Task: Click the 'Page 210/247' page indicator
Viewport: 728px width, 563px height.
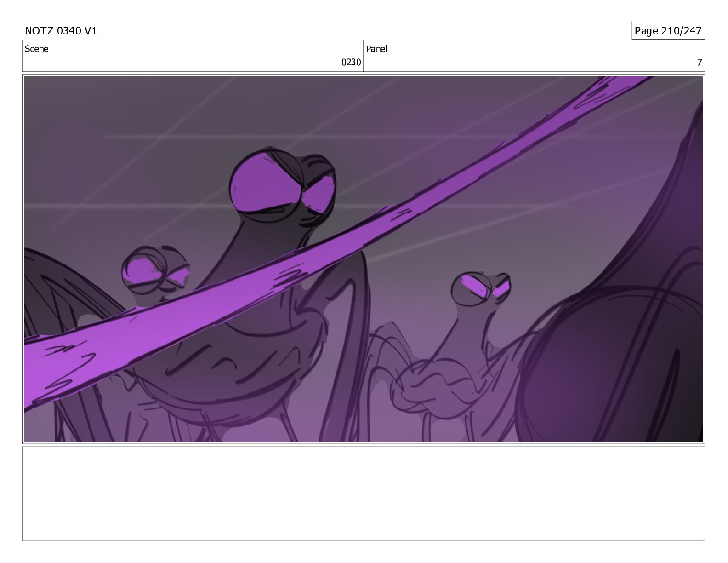Action: click(668, 30)
